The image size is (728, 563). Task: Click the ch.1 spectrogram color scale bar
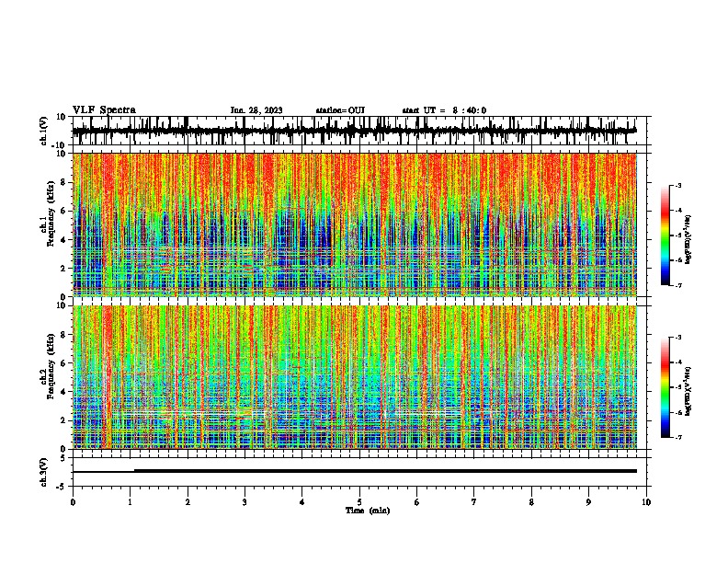point(665,236)
